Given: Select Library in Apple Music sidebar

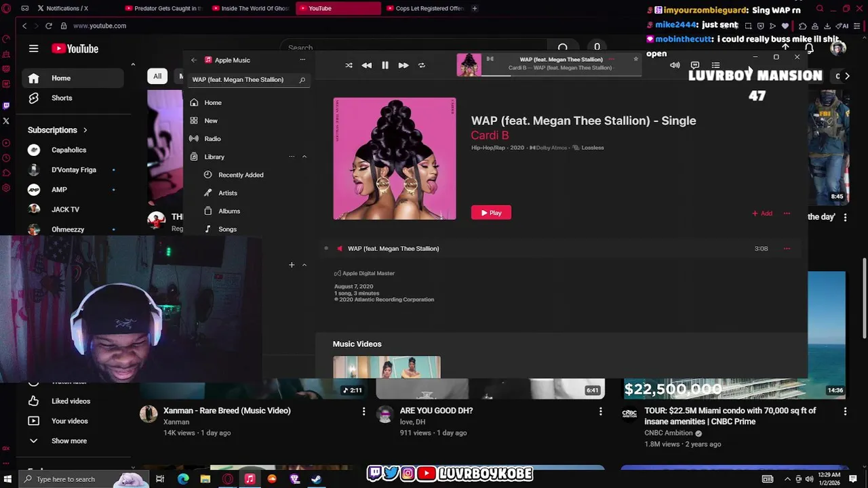Looking at the screenshot, I should click(x=214, y=157).
